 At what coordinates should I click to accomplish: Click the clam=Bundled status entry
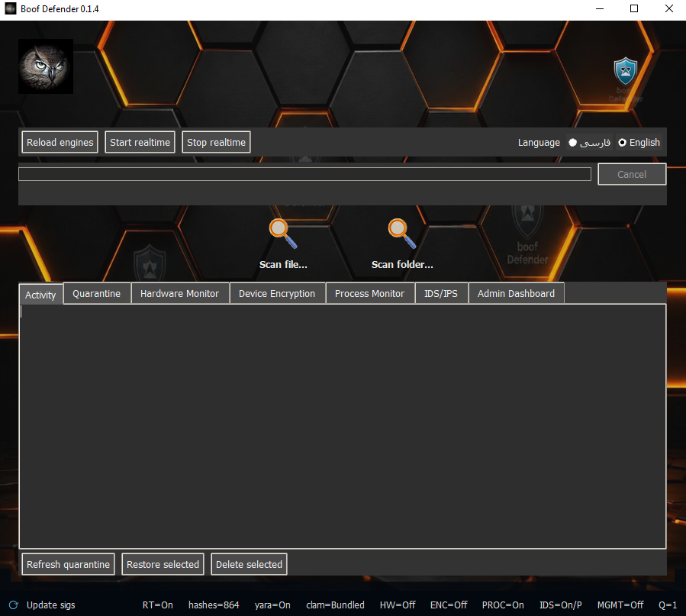tap(335, 605)
